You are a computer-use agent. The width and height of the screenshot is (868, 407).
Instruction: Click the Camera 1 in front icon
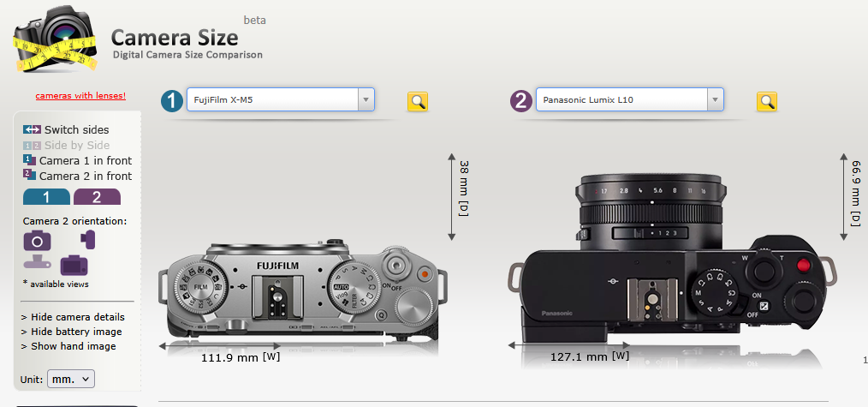point(29,160)
